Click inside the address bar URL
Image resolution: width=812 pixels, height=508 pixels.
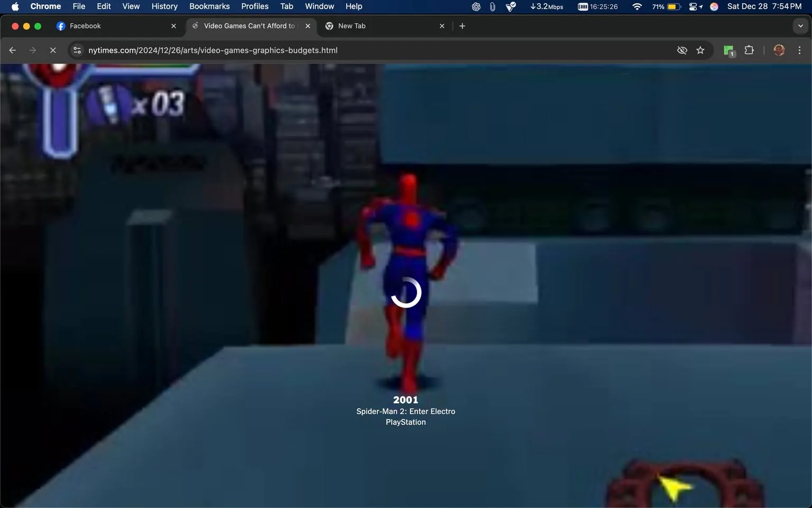[213, 50]
